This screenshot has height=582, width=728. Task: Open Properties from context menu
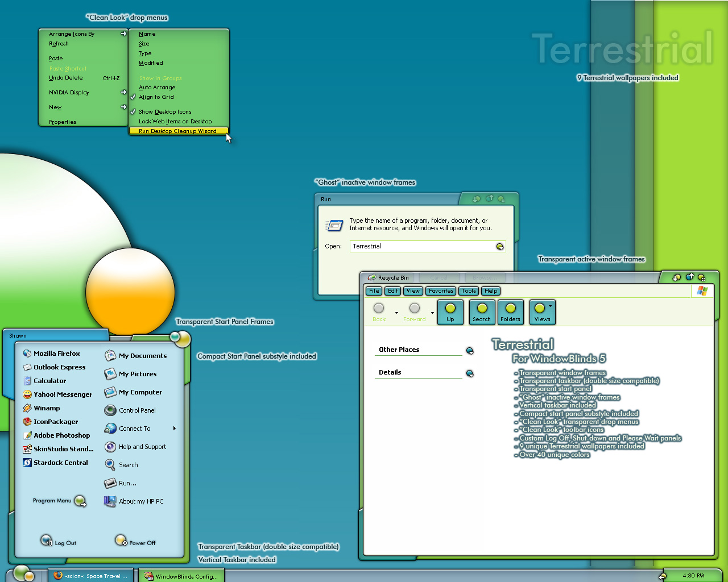click(62, 122)
